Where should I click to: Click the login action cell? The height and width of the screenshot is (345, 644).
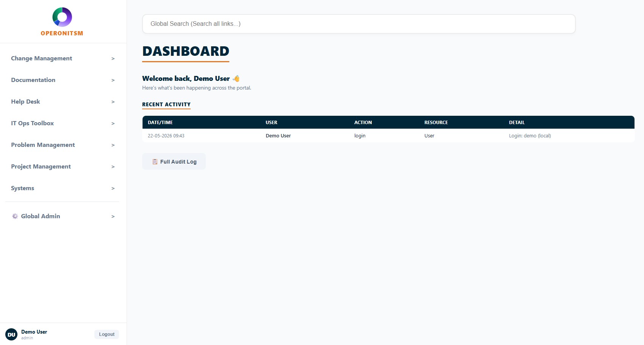[360, 136]
